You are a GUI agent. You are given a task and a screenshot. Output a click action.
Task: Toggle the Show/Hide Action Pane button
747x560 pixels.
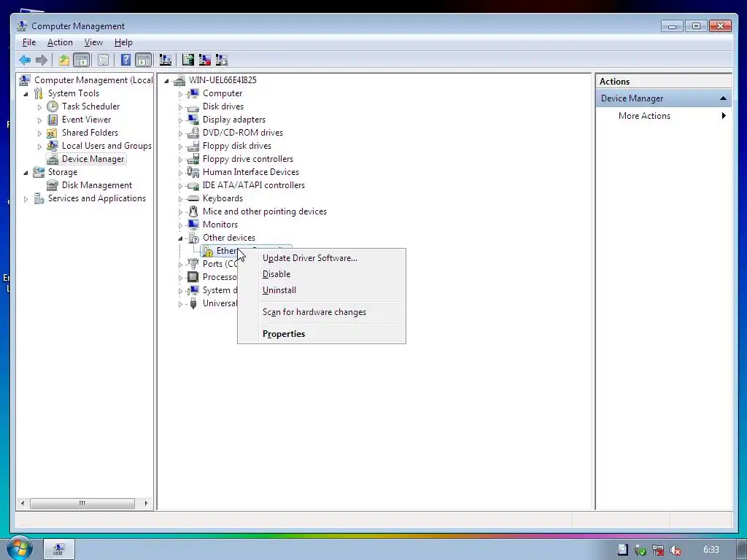tap(144, 60)
